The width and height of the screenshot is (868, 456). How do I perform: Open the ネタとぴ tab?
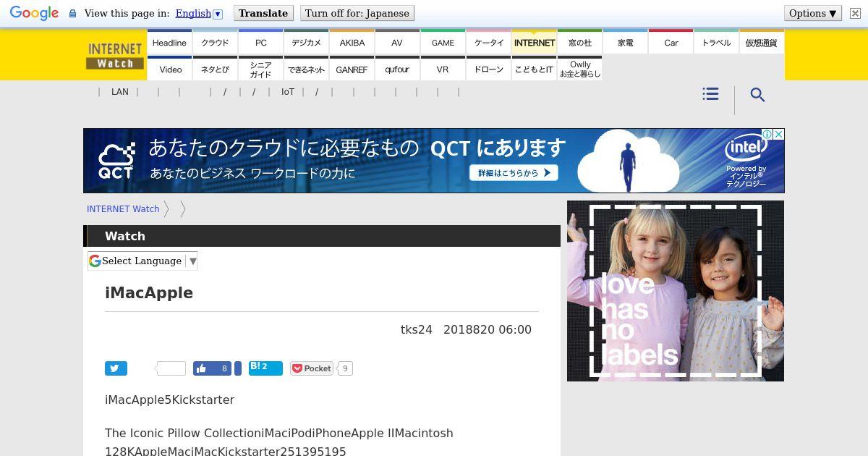[215, 69]
